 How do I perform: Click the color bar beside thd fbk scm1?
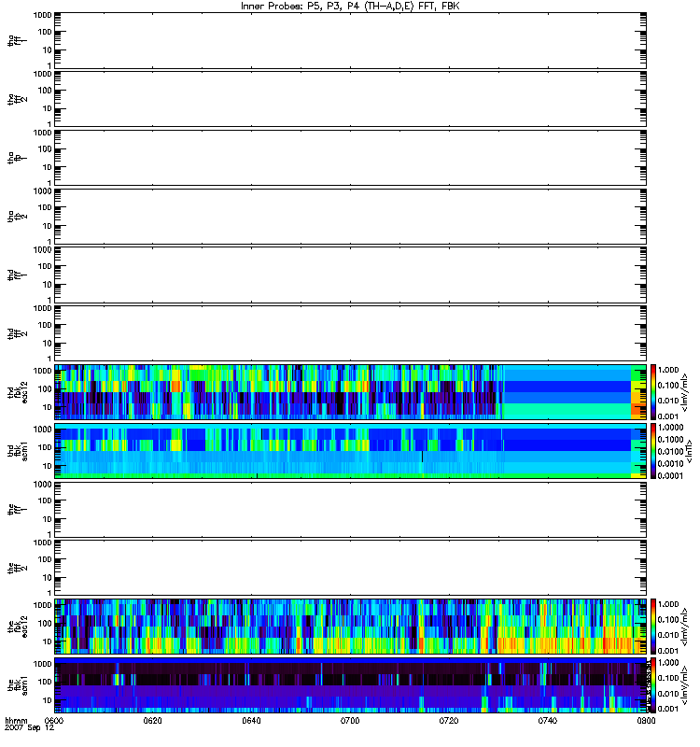(653, 451)
